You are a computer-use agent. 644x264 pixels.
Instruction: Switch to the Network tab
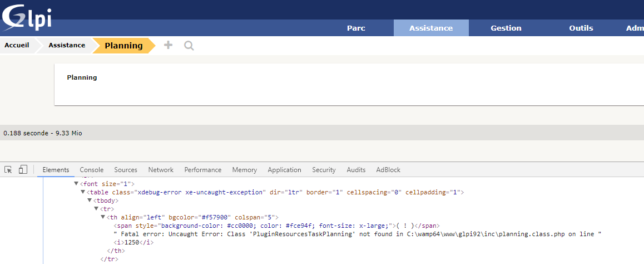pos(161,170)
